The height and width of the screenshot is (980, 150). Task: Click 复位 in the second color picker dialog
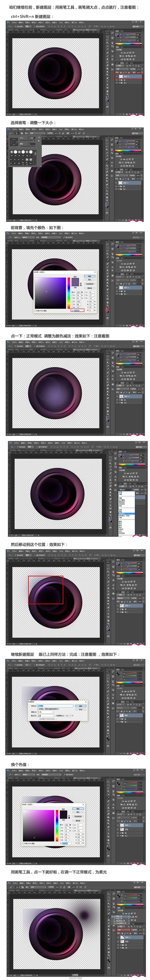pos(78,812)
